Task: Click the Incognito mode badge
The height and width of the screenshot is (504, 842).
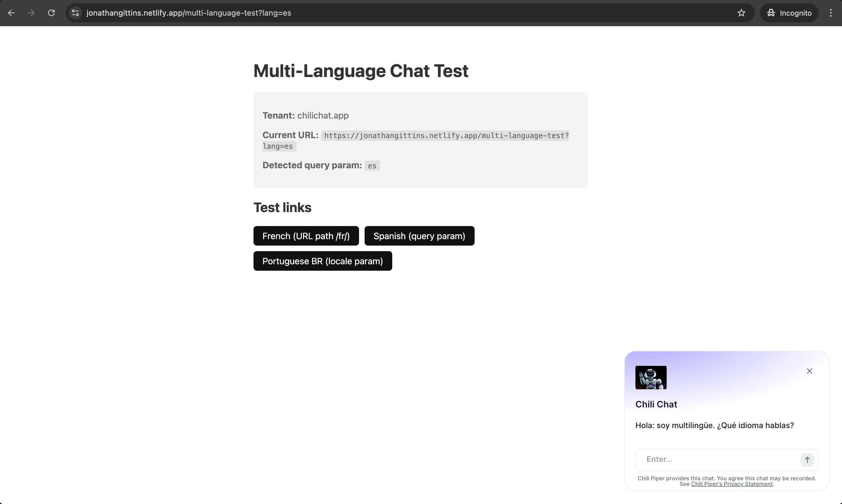Action: click(x=789, y=13)
